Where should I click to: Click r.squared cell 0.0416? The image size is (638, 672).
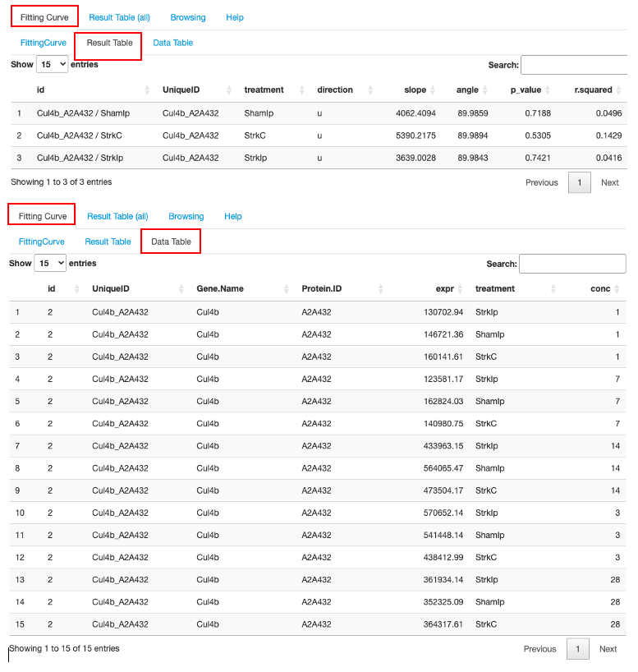(608, 158)
